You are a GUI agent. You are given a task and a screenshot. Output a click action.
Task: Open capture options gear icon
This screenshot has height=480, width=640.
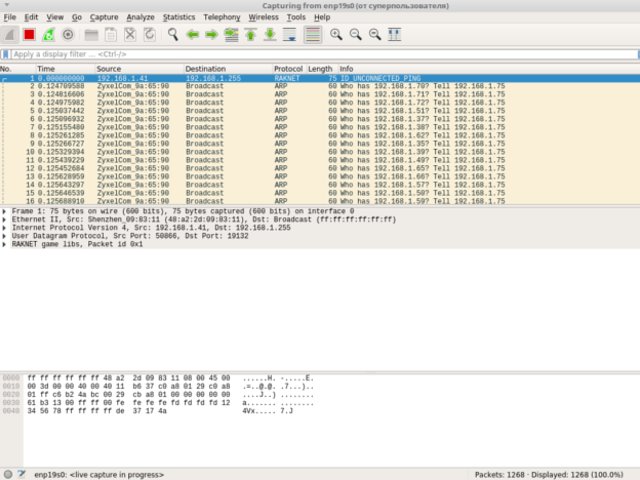coord(68,35)
